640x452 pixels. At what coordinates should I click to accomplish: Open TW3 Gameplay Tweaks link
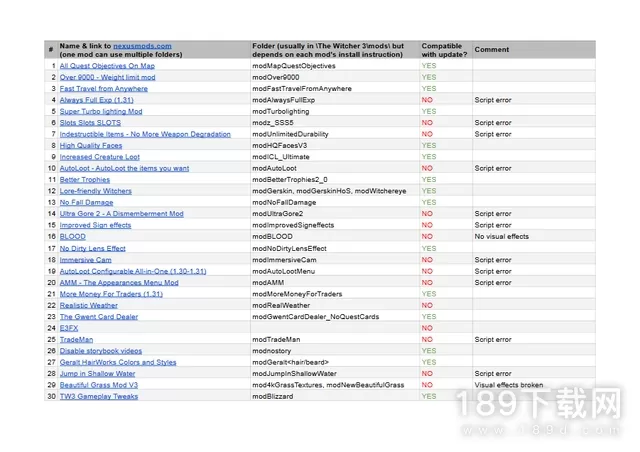[x=99, y=396]
